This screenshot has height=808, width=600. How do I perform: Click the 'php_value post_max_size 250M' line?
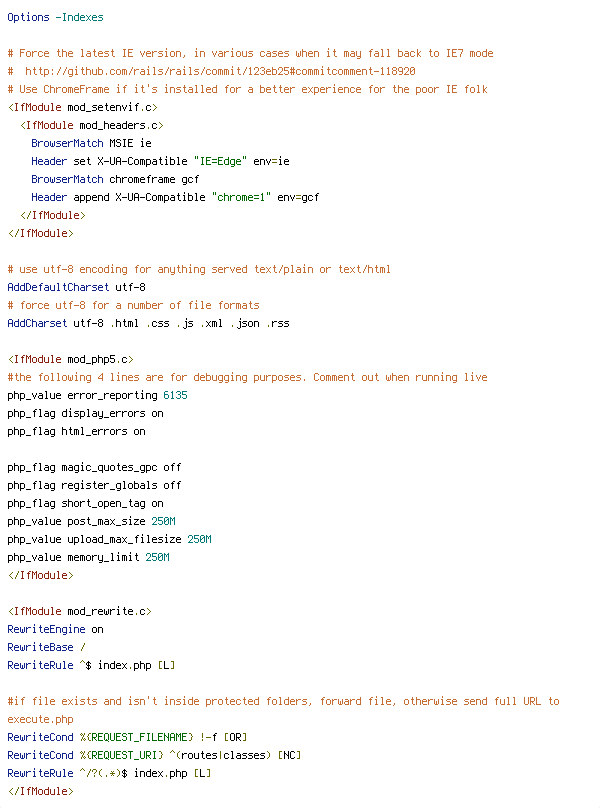click(x=91, y=522)
